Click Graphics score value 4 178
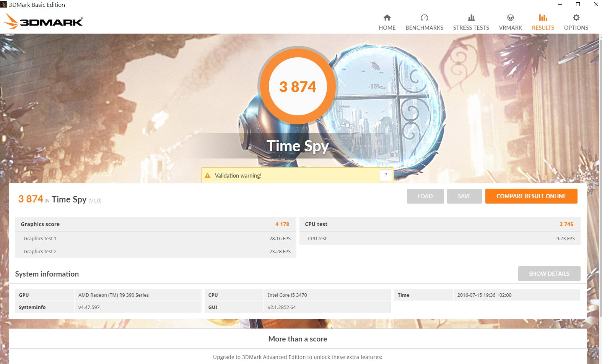This screenshot has height=364, width=602. click(282, 224)
